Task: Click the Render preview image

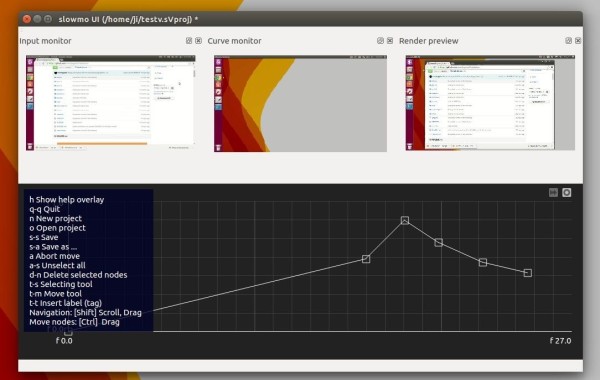Action: (490, 103)
